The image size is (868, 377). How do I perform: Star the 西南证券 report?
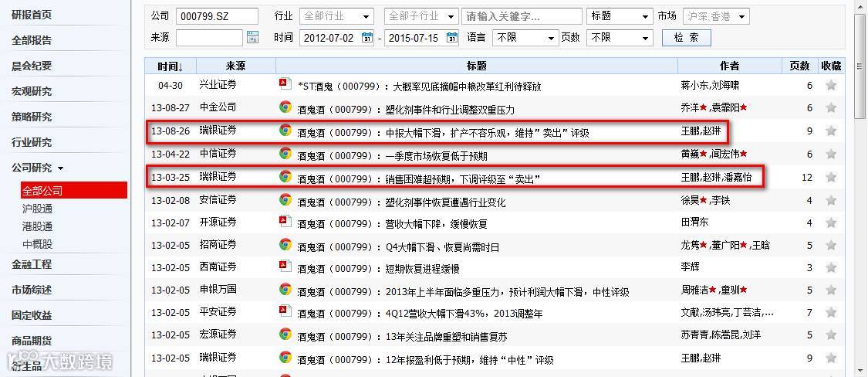[830, 268]
